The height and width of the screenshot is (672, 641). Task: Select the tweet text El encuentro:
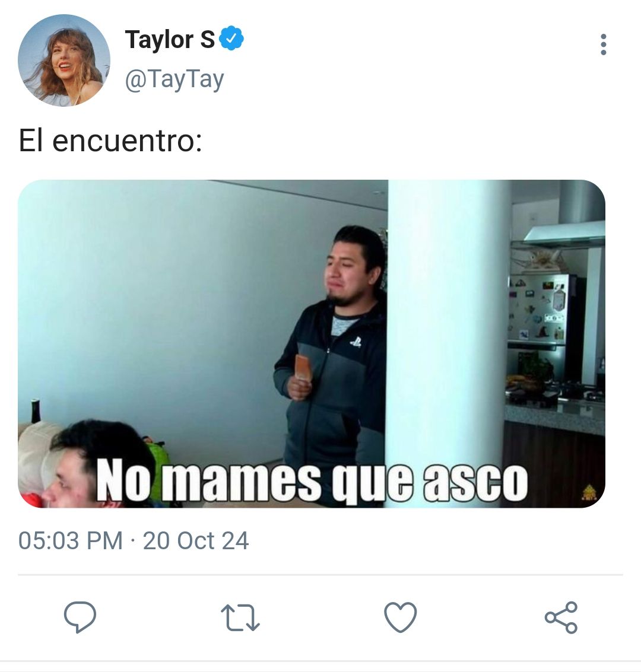pyautogui.click(x=110, y=141)
